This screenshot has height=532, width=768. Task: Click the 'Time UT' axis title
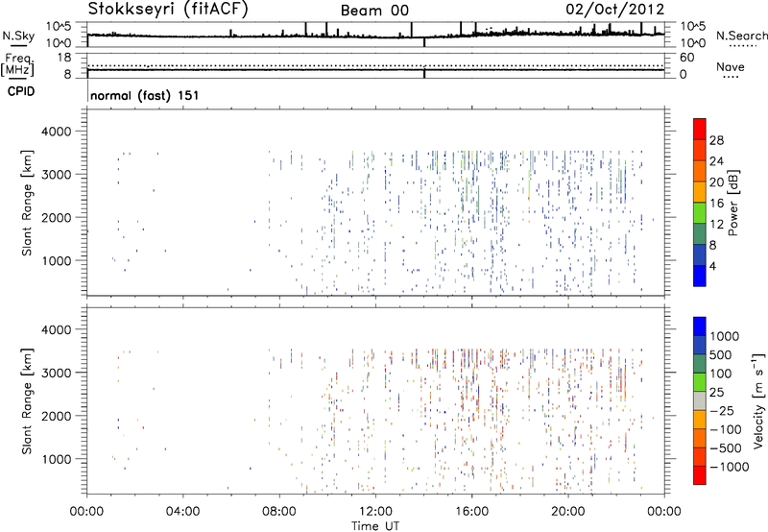375,525
